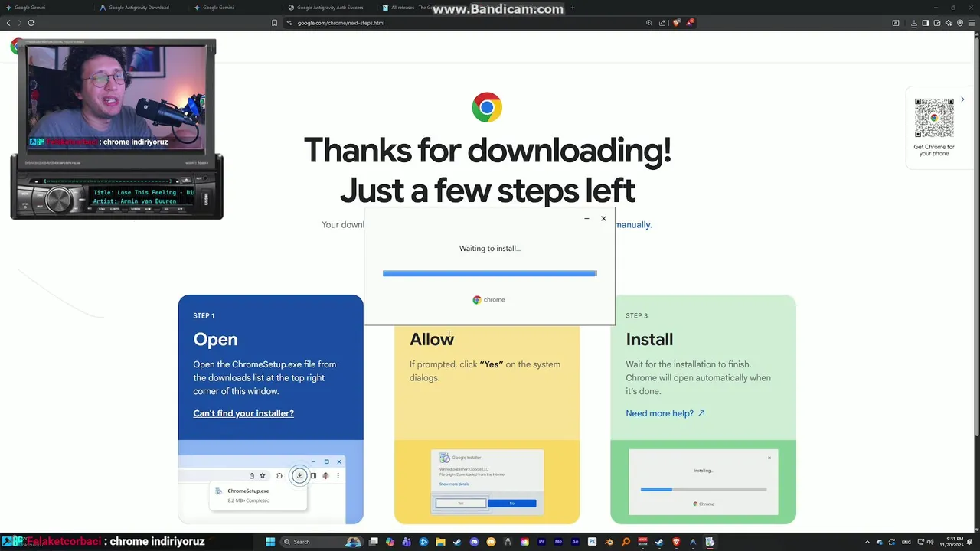Click the share icon in address bar
Viewport: 980px width, 551px height.
coord(663,23)
